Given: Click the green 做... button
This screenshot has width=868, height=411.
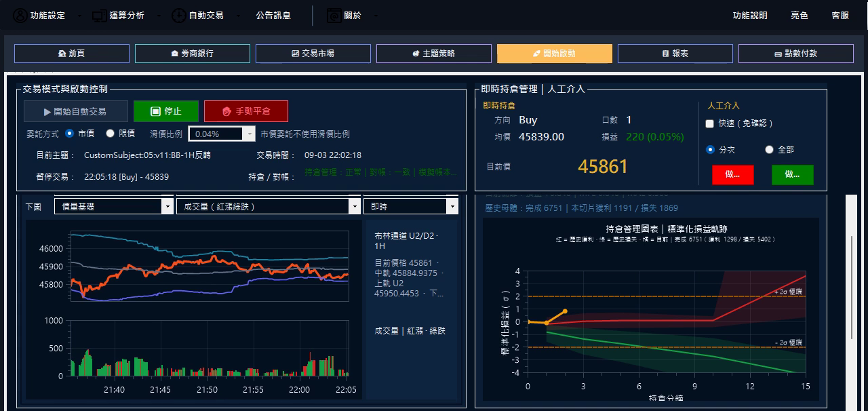Looking at the screenshot, I should (x=792, y=174).
